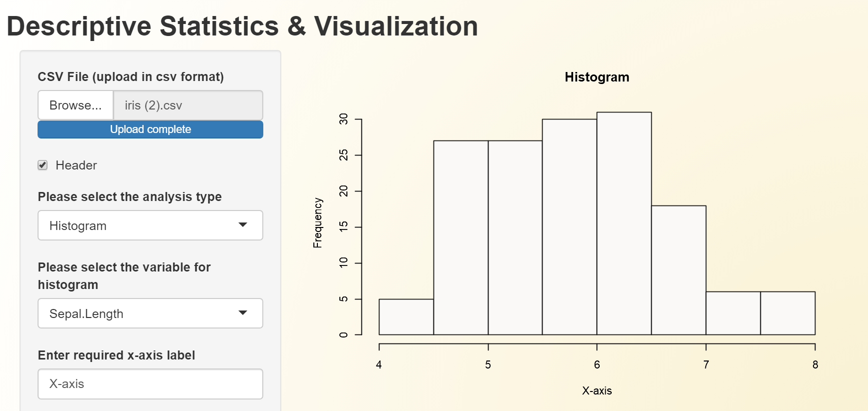Click the rightmost histogram bar ending at 8
Viewport: 868px width, 411px height.
click(787, 313)
